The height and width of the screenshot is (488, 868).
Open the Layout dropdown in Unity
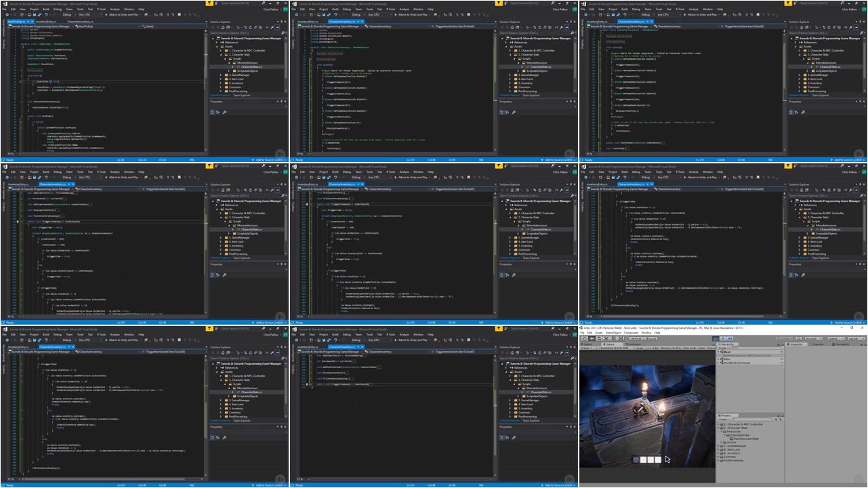click(856, 339)
